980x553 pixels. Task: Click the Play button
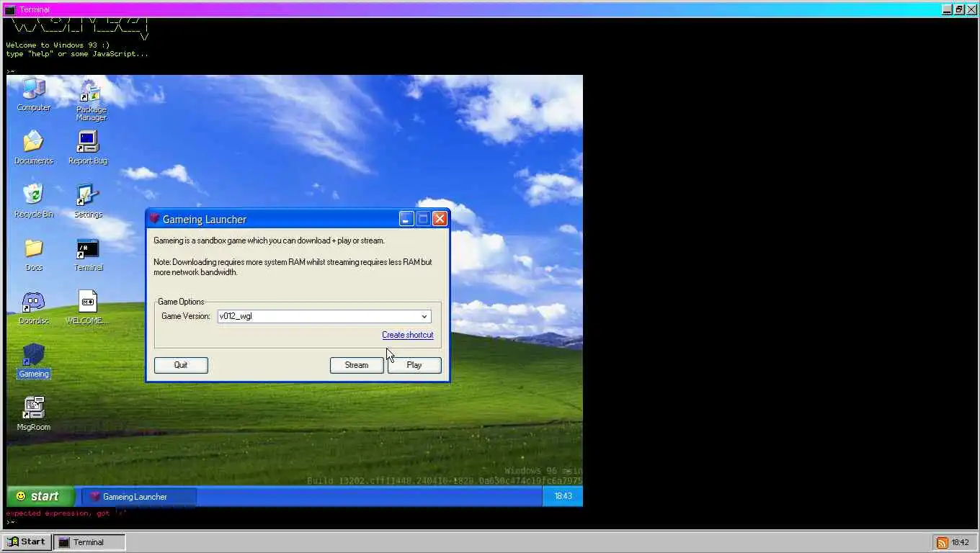[x=414, y=365]
